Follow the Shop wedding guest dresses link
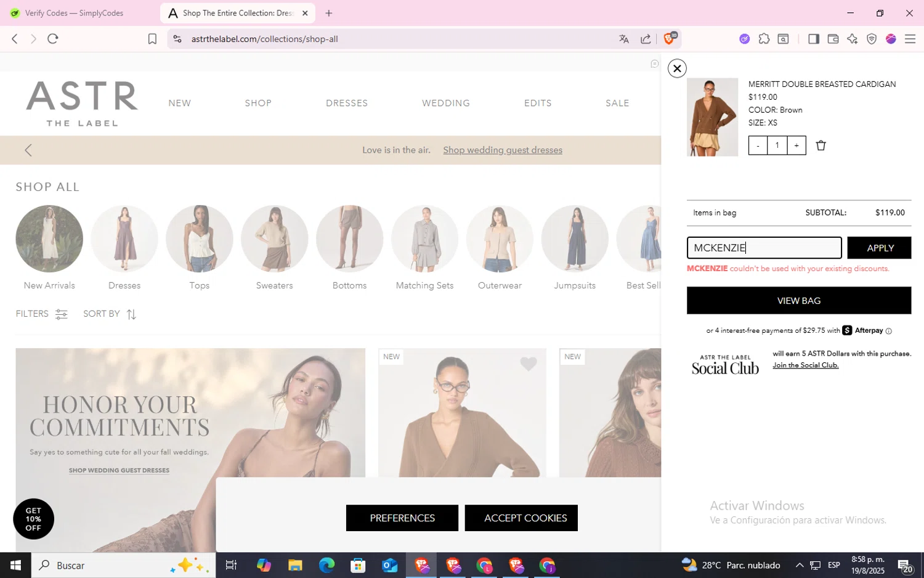This screenshot has width=924, height=578. (x=503, y=150)
